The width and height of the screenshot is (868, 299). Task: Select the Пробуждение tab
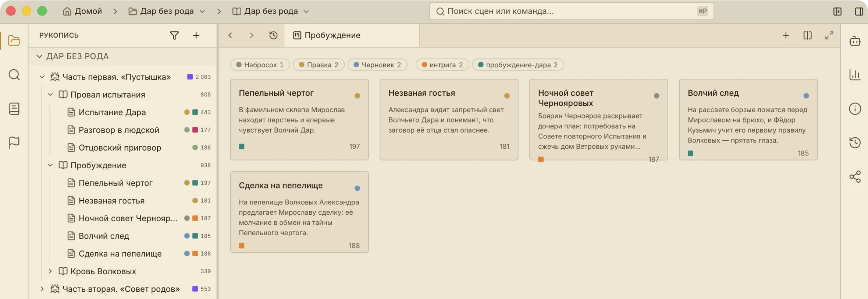352,35
